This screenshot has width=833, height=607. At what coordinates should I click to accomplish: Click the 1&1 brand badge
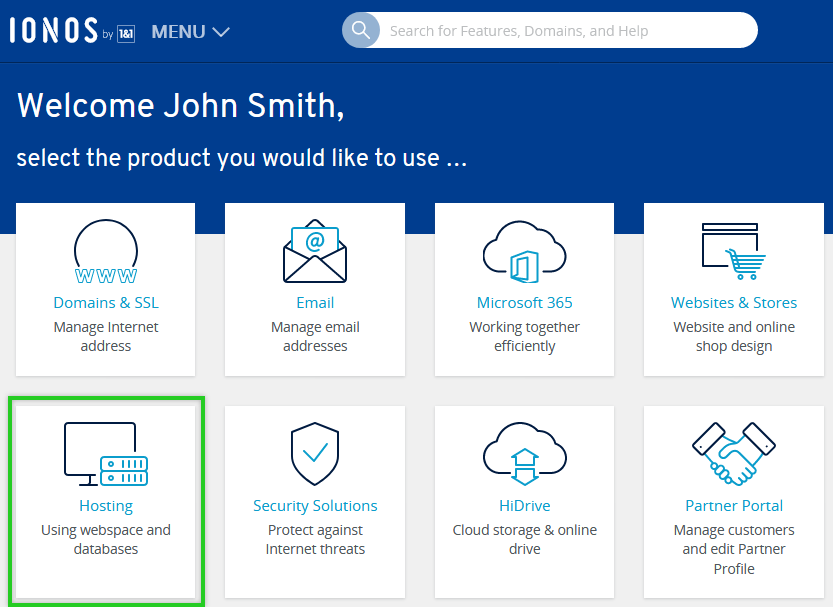[126, 34]
